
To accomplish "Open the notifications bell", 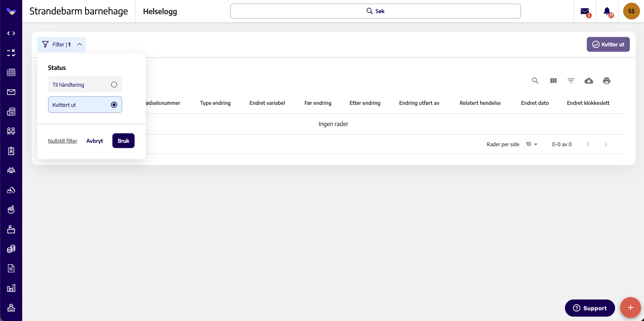I will point(607,11).
